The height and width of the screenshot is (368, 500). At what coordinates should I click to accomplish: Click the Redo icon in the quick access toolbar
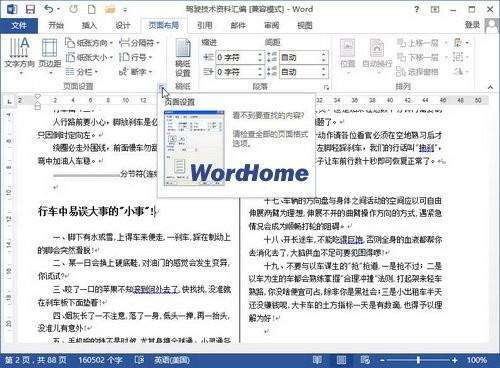point(73,9)
